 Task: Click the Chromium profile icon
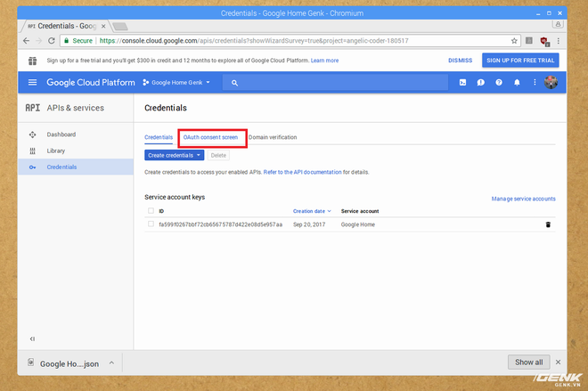pyautogui.click(x=558, y=24)
